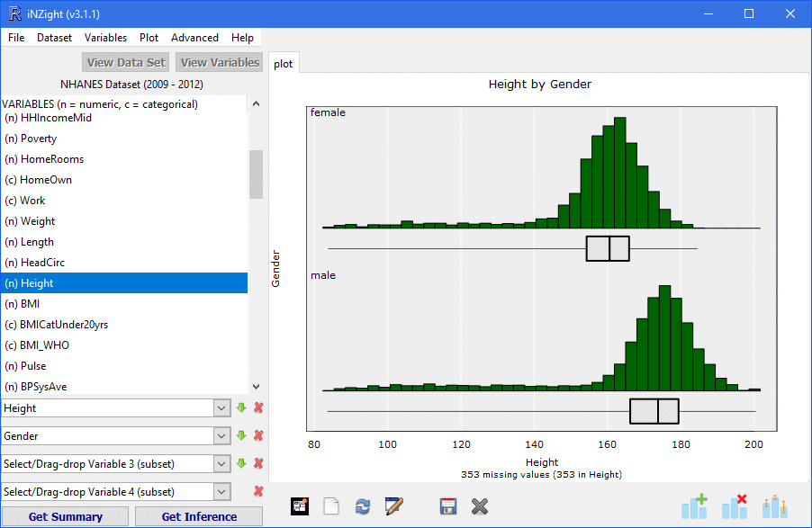Viewport: 812px width, 528px height.
Task: Click the refresh plot icon
Action: 363,506
